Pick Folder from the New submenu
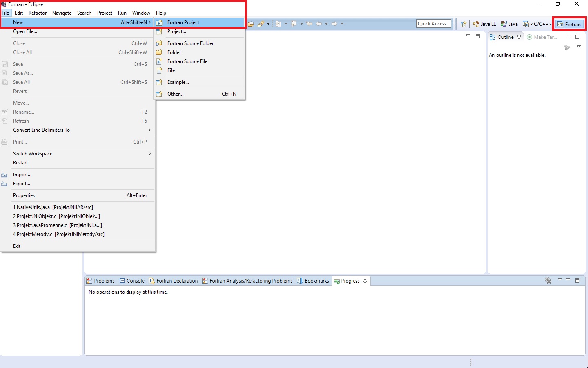Viewport: 588px width, 368px height. tap(199, 52)
